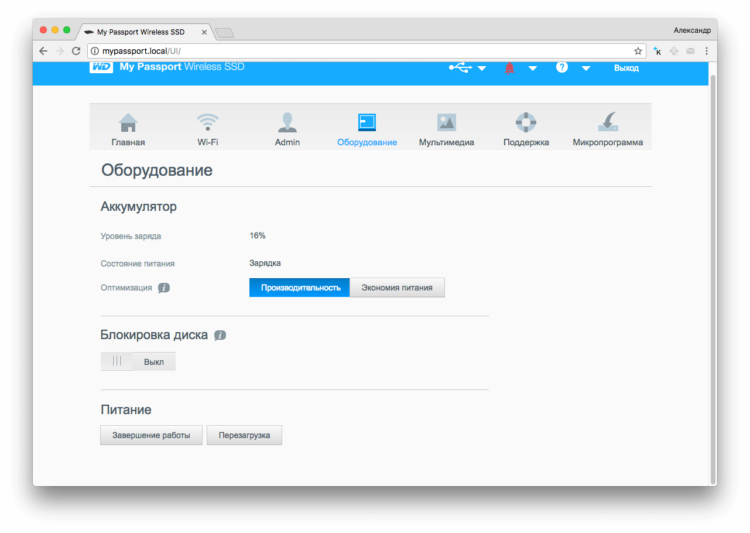Click the Завершение работы button
Viewport: 750px width, 533px height.
pos(151,435)
